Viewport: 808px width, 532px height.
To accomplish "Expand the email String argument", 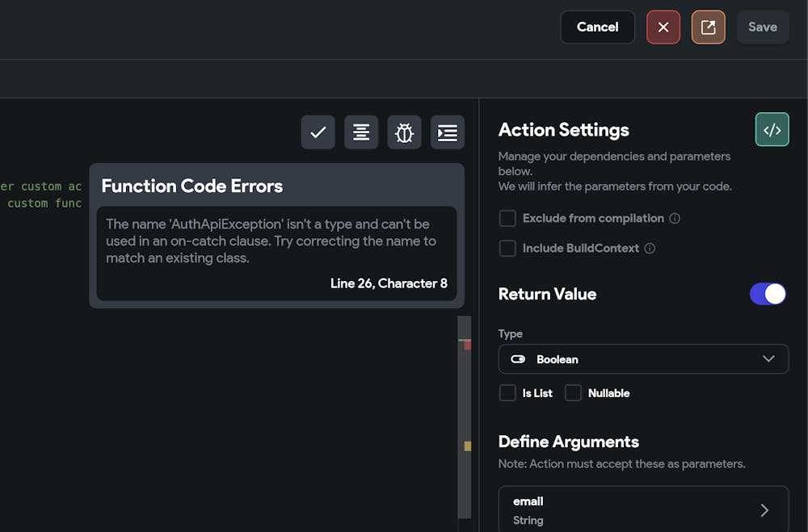I will pos(643,510).
